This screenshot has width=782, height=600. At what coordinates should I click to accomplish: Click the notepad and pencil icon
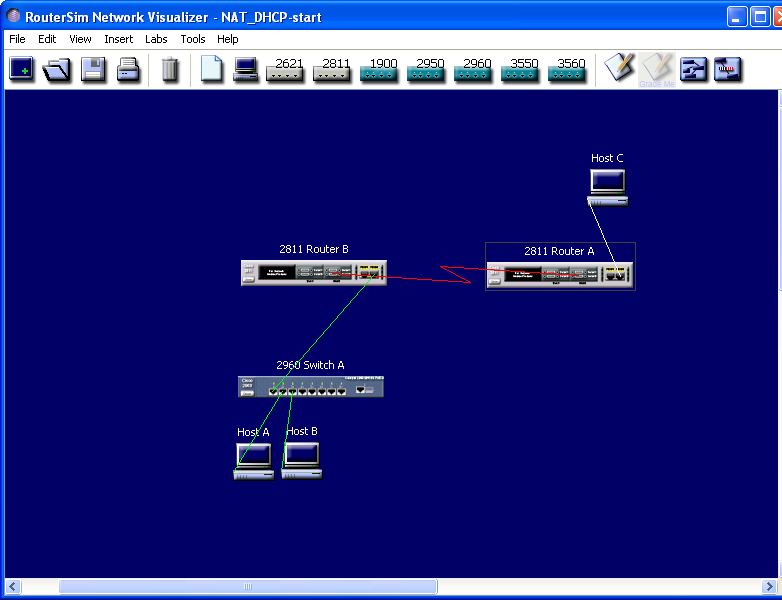point(619,67)
